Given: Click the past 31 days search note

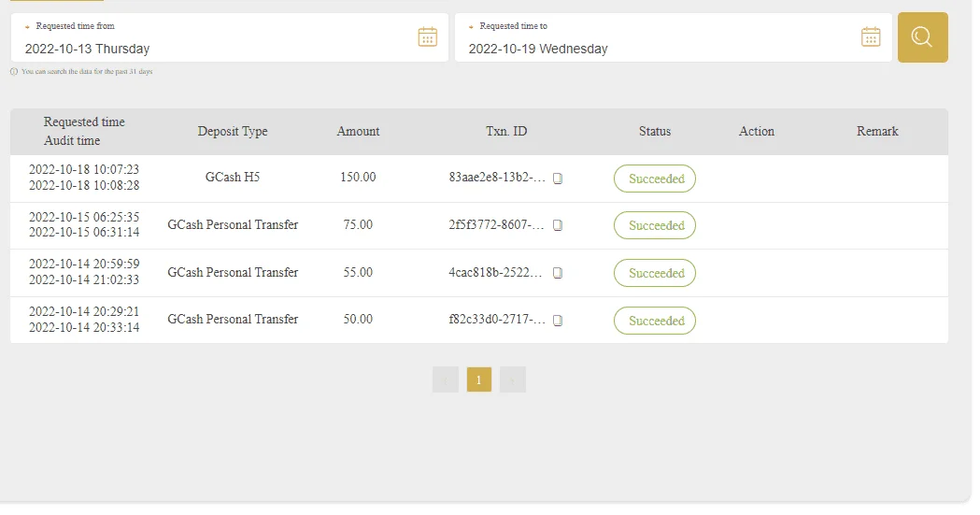Looking at the screenshot, I should [87, 72].
